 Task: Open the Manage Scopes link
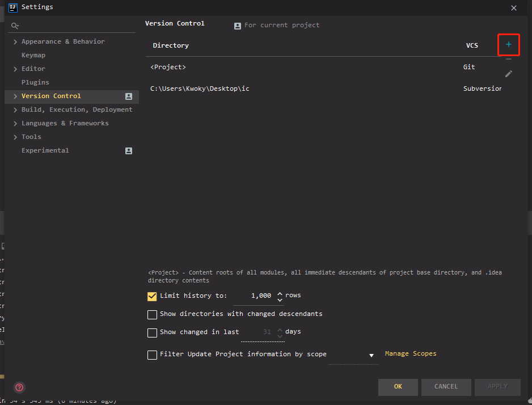[x=411, y=353]
